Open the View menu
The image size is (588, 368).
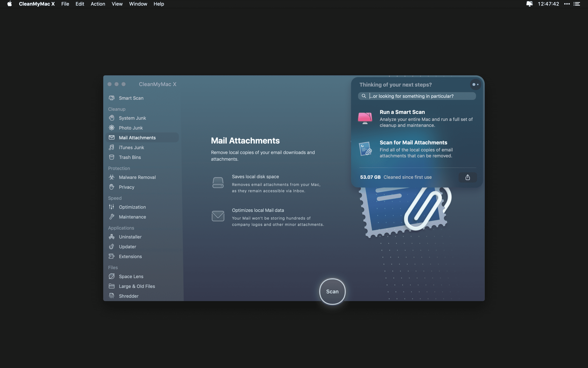(117, 4)
